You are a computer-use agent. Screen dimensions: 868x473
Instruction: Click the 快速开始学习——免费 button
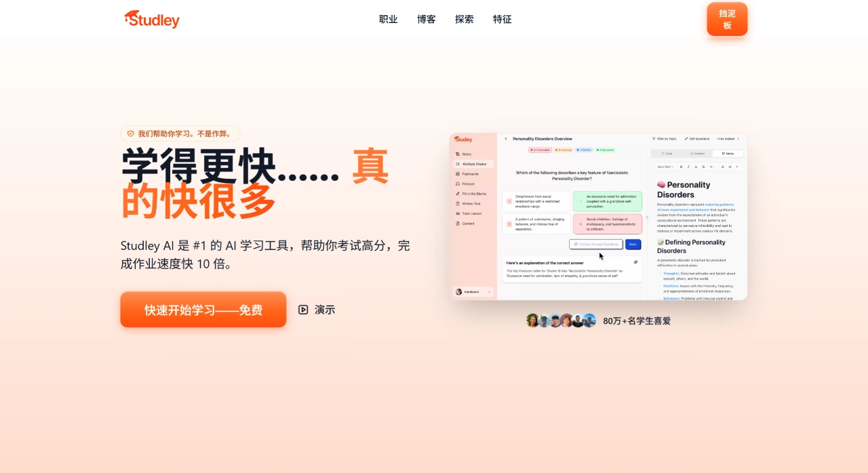pyautogui.click(x=203, y=310)
